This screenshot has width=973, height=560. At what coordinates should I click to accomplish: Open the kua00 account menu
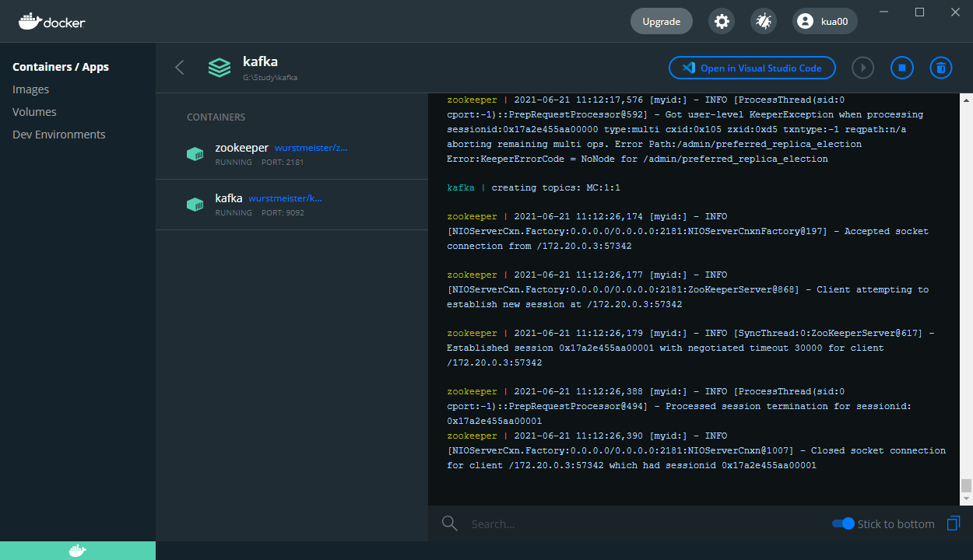click(825, 22)
